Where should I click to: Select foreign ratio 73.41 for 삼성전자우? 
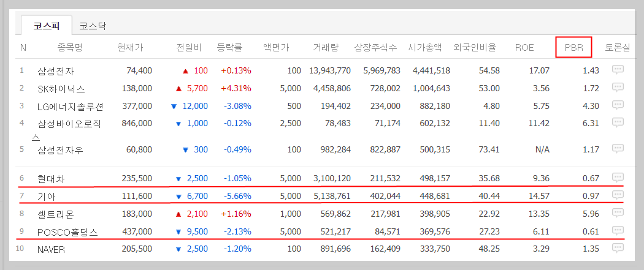coord(489,149)
